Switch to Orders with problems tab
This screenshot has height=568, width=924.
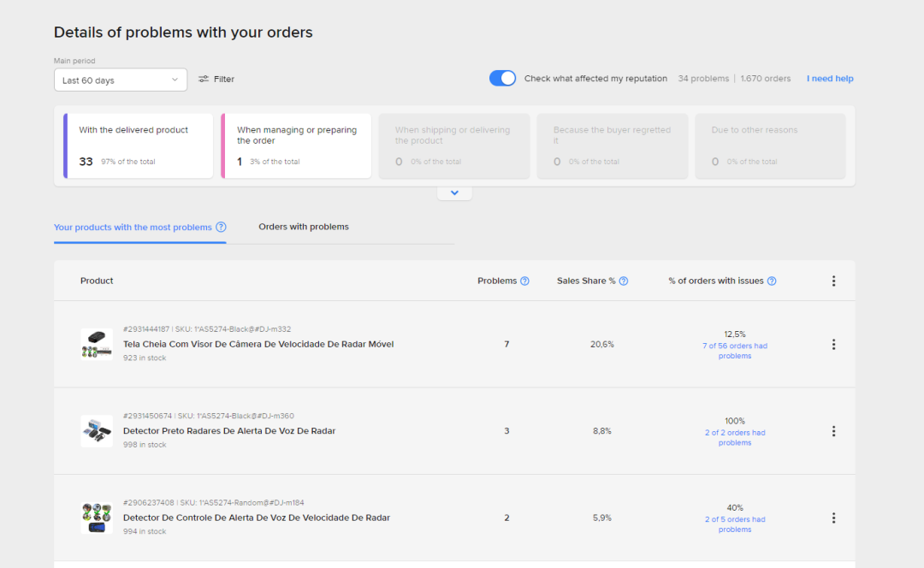point(304,228)
